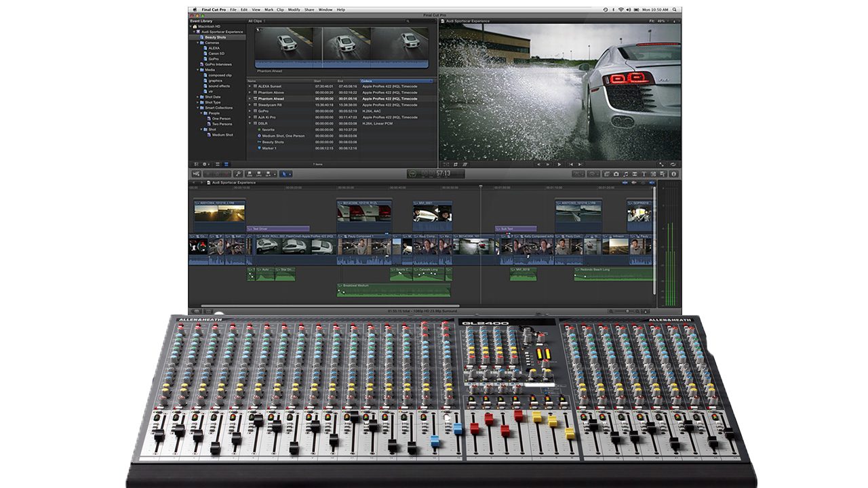This screenshot has width=868, height=488.
Task: Toggle viewer loop playback
Action: 673,164
